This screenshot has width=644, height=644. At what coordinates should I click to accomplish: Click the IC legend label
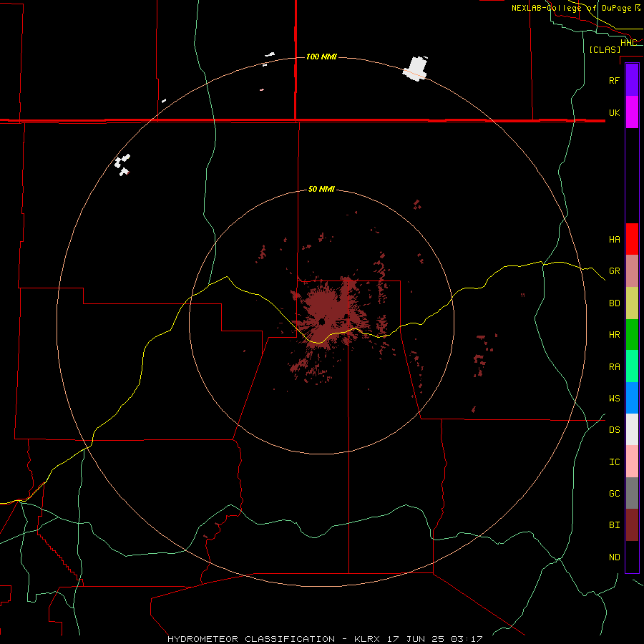(614, 462)
